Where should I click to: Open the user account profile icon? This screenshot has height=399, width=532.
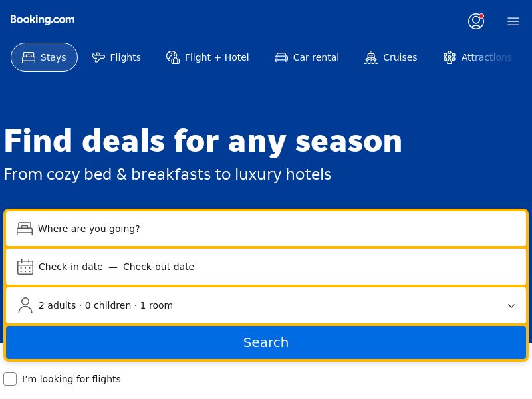click(475, 21)
